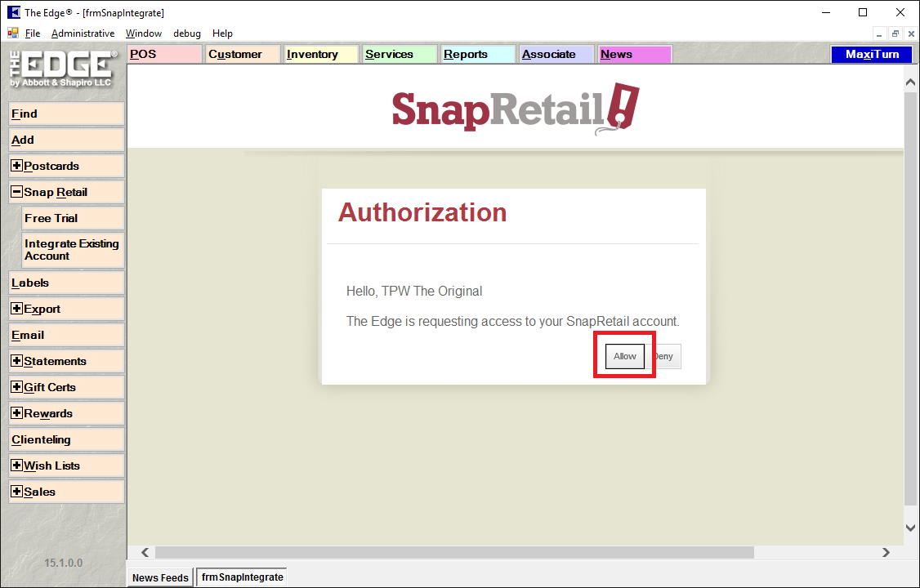Open the Administrative menu
The height and width of the screenshot is (588, 920).
(x=83, y=33)
